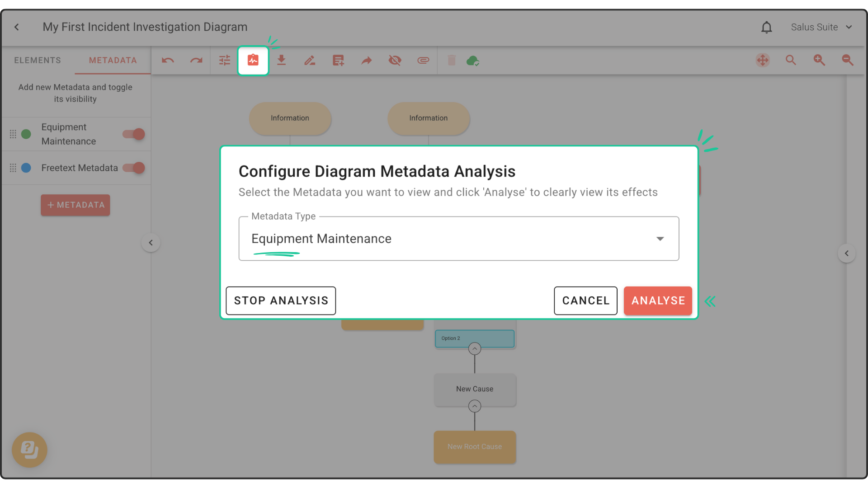868x488 pixels.
Task: Click the zoom in magnifier icon
Action: 819,60
